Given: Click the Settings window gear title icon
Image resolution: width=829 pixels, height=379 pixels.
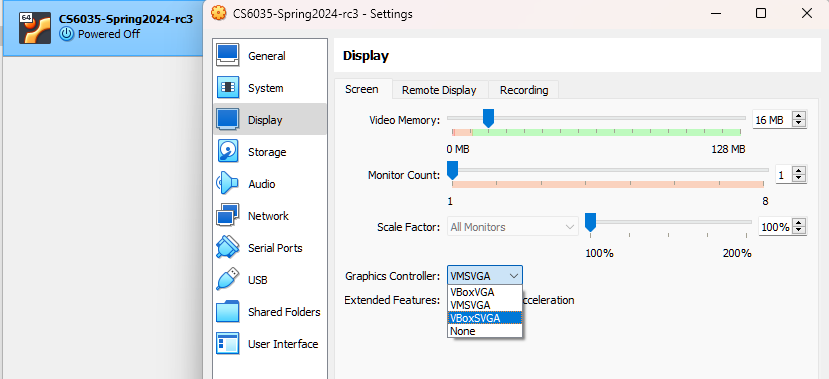Looking at the screenshot, I should (218, 14).
